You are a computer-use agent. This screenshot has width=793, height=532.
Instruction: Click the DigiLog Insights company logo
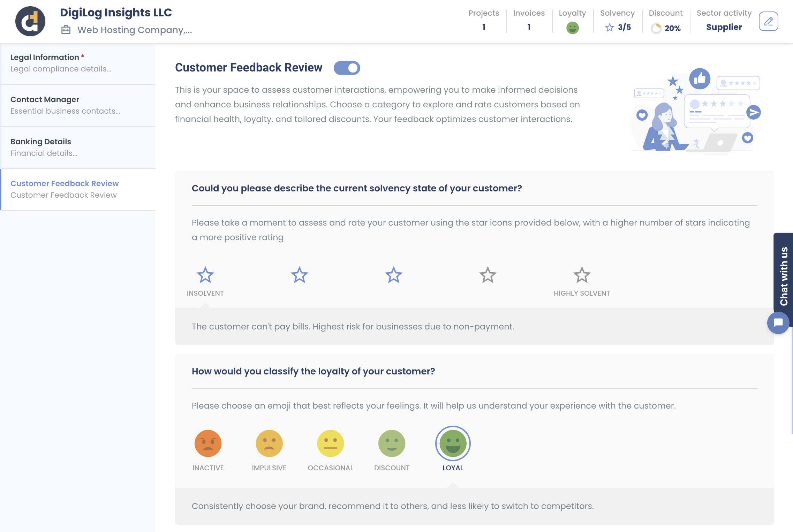[x=30, y=21]
